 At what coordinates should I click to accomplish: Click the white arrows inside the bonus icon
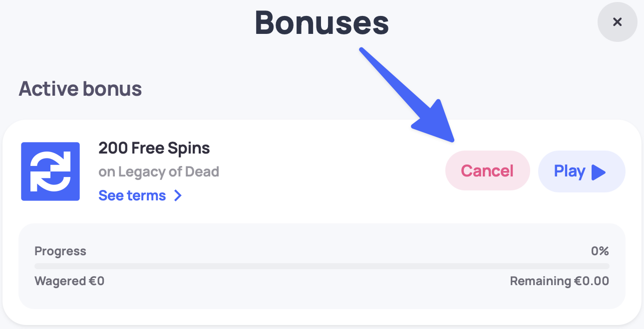point(50,171)
